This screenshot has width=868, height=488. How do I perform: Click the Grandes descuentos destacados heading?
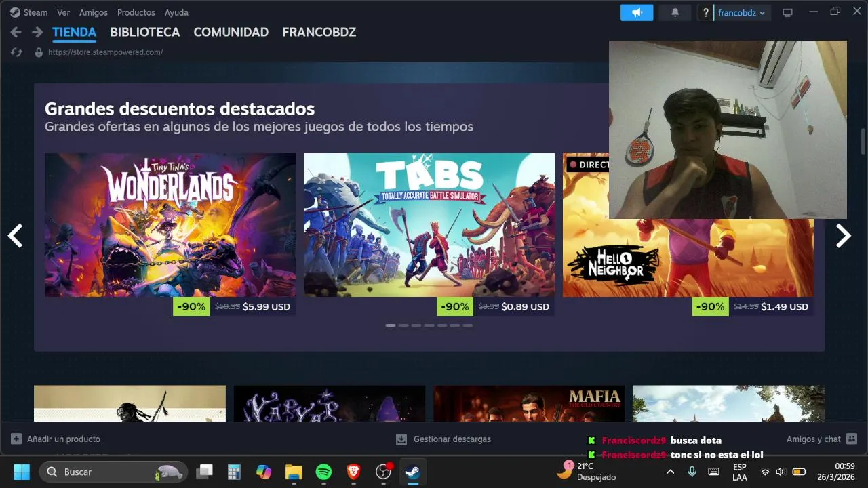coord(180,108)
